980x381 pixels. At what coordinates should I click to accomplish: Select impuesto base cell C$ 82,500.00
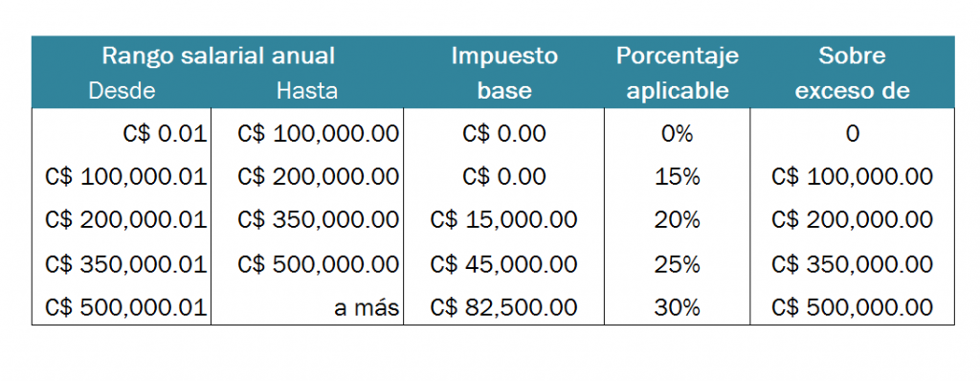click(x=503, y=307)
